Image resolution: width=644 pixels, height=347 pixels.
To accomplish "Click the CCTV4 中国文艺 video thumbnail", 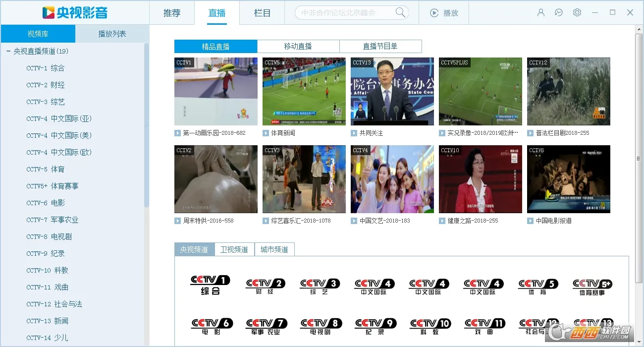I will pos(392,179).
